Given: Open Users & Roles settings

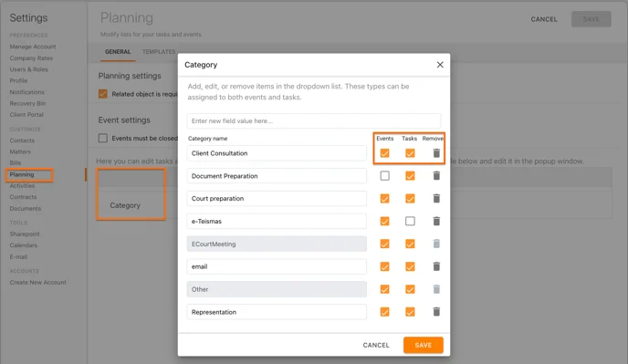Looking at the screenshot, I should point(29,69).
